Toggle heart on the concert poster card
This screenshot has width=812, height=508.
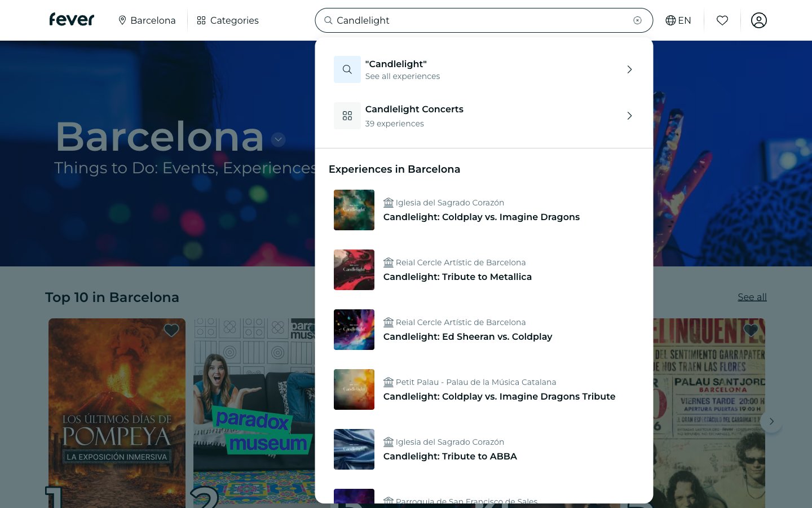click(x=751, y=330)
